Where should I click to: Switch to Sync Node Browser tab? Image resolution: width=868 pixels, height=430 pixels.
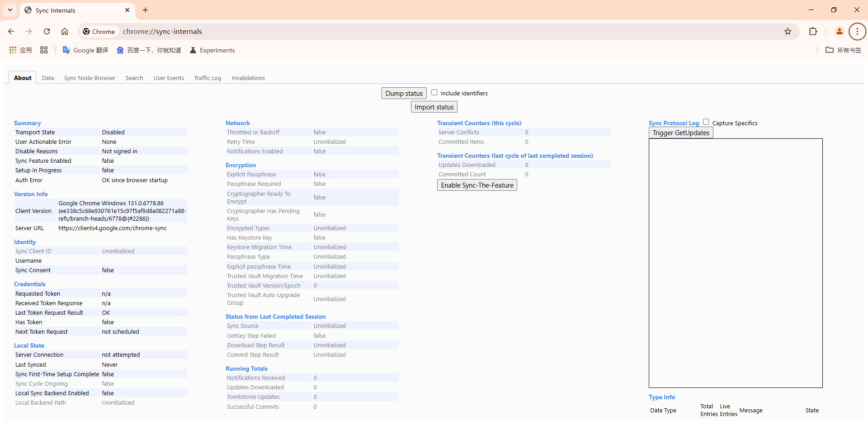tap(90, 78)
